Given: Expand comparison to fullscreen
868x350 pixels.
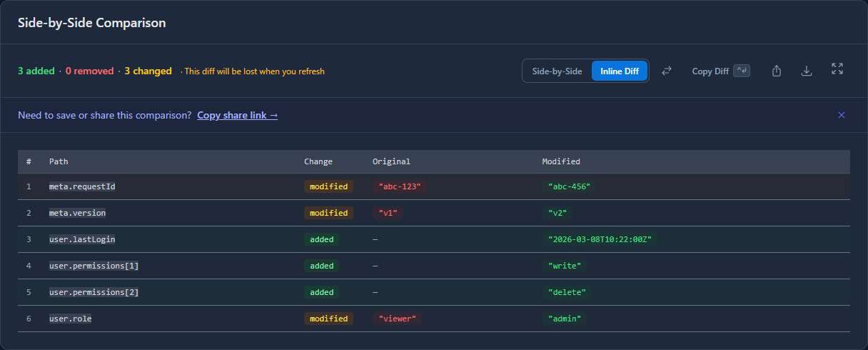Looking at the screenshot, I should [x=837, y=69].
